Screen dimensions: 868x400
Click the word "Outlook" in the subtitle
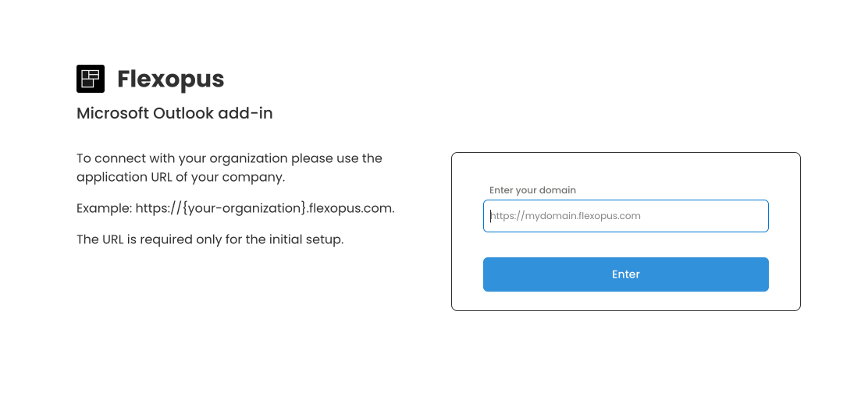186,113
